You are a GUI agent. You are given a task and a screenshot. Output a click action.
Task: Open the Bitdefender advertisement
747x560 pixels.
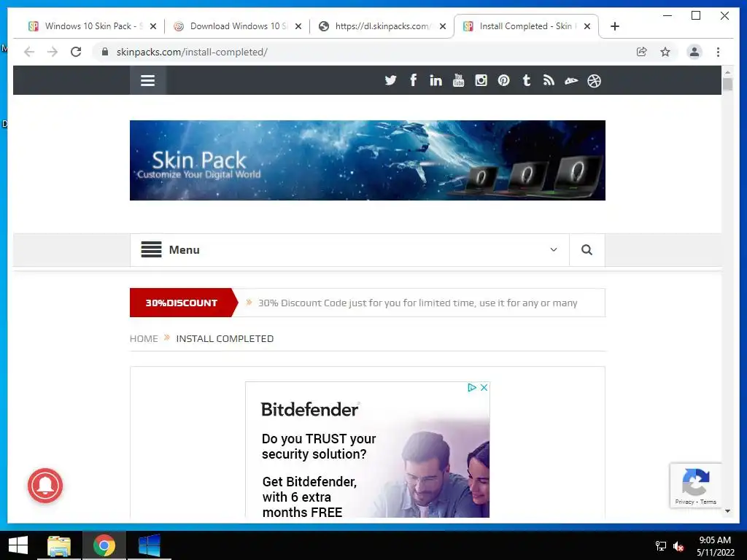tap(368, 450)
